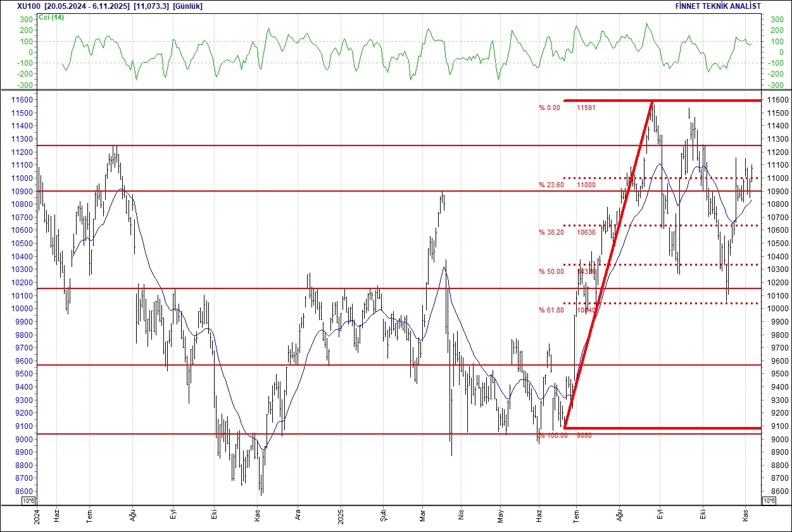The width and height of the screenshot is (792, 532).
Task: Click the % 38.20 Fibonacci level label
Action: [551, 232]
